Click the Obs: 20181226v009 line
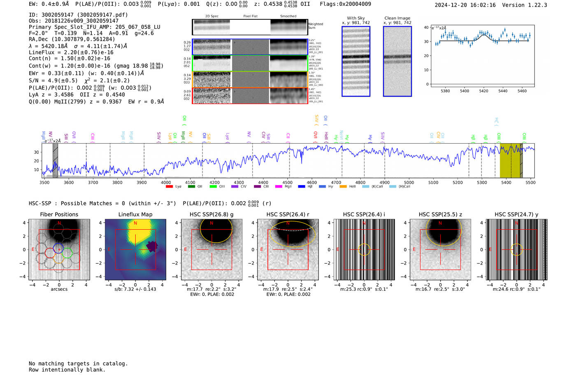576x392 pixels. [x=74, y=21]
